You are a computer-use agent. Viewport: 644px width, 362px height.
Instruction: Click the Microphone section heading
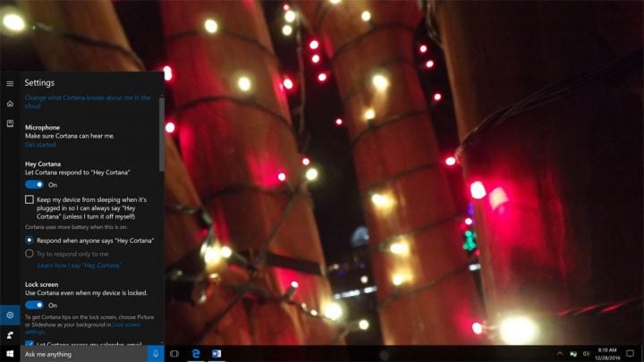42,127
